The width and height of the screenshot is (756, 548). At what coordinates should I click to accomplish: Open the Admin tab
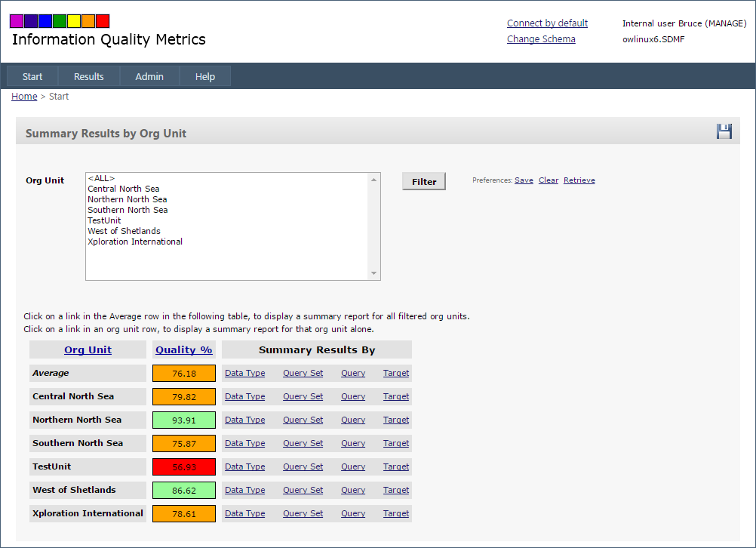(149, 75)
